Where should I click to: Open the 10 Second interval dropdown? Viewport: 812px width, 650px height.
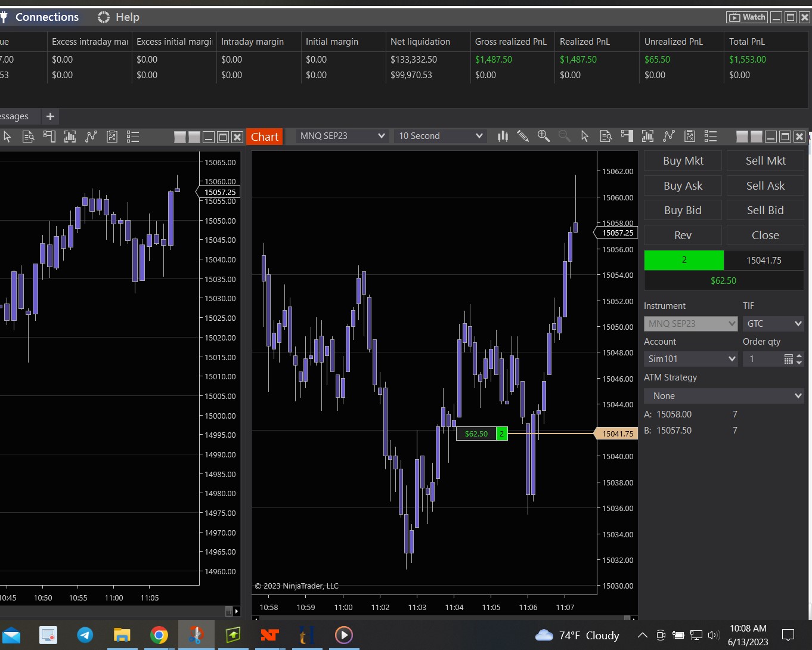click(440, 136)
